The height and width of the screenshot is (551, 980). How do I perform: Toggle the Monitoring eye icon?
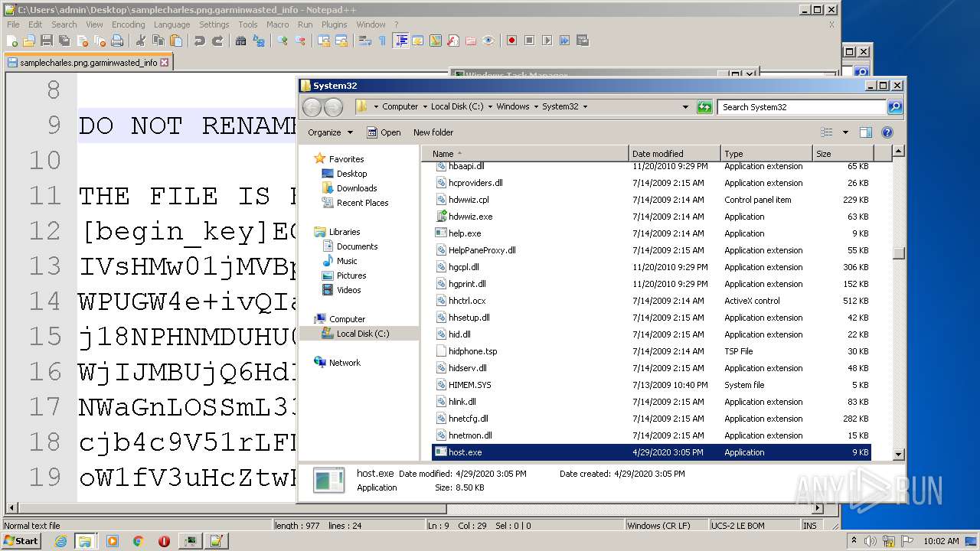[488, 41]
